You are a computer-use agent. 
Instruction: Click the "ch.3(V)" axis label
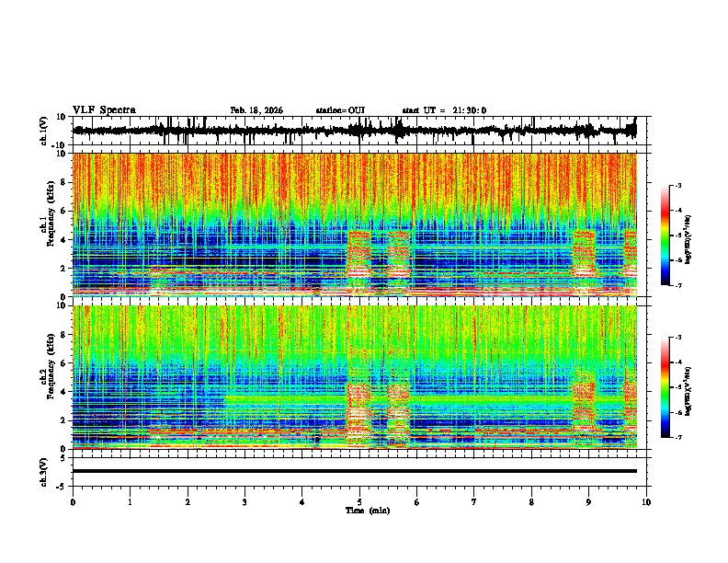pos(44,472)
